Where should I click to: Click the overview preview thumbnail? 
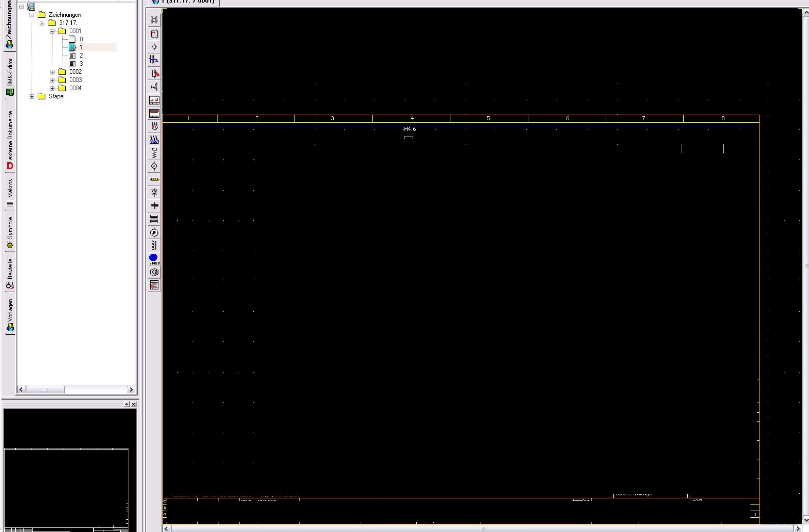pyautogui.click(x=70, y=470)
